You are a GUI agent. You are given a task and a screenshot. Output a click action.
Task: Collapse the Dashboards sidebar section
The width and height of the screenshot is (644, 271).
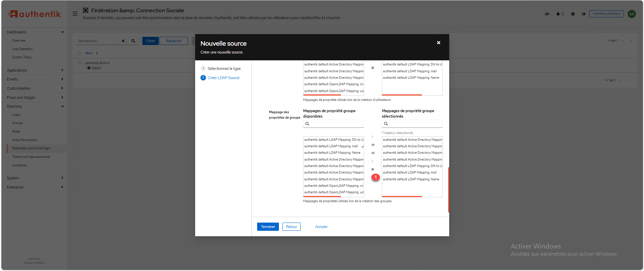coord(62,32)
